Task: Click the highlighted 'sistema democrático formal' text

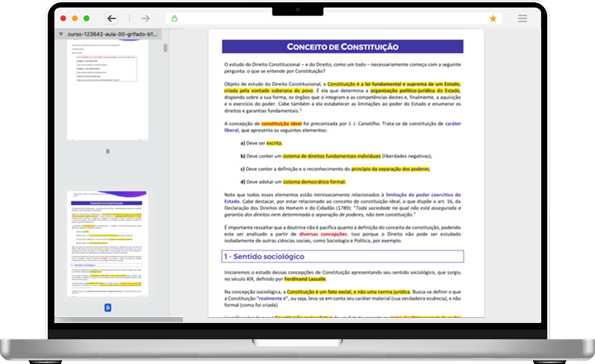Action: click(x=314, y=181)
